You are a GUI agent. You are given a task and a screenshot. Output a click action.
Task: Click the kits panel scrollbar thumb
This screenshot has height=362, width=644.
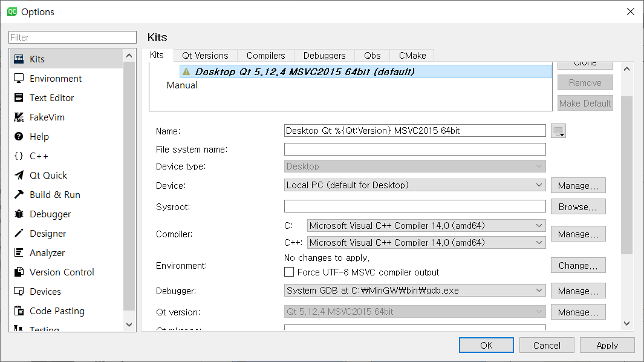point(626,175)
